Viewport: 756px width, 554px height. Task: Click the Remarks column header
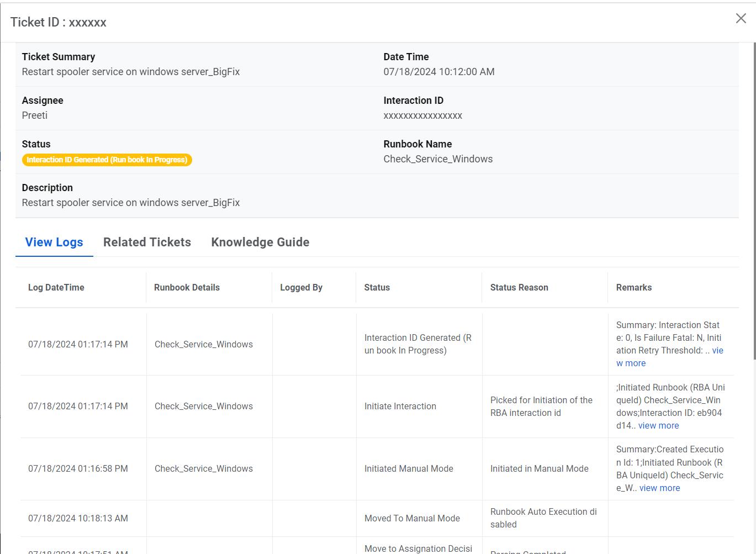tap(633, 288)
